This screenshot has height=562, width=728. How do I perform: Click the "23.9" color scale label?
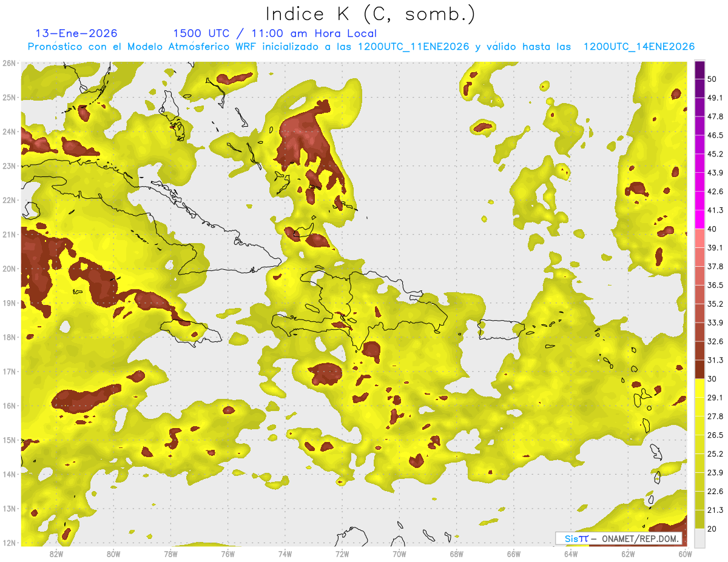tap(715, 473)
